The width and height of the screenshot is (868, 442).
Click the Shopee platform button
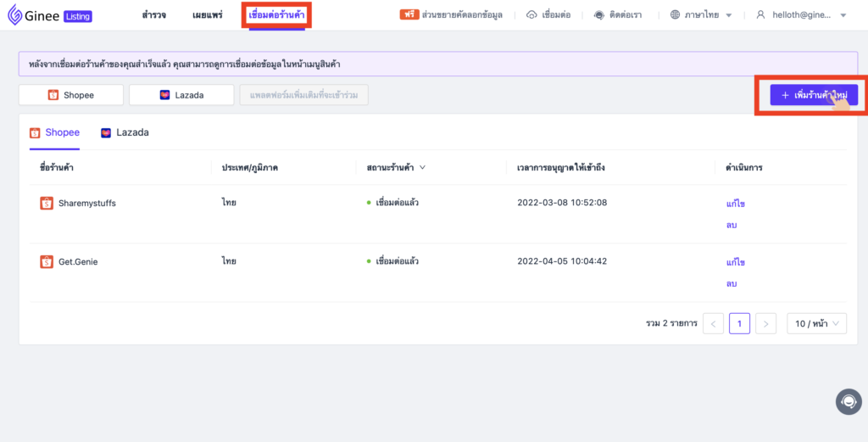pos(71,95)
